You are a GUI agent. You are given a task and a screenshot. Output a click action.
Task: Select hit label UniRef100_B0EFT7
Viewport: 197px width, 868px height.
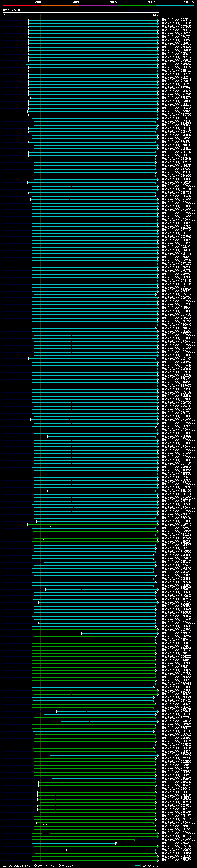pos(176,792)
